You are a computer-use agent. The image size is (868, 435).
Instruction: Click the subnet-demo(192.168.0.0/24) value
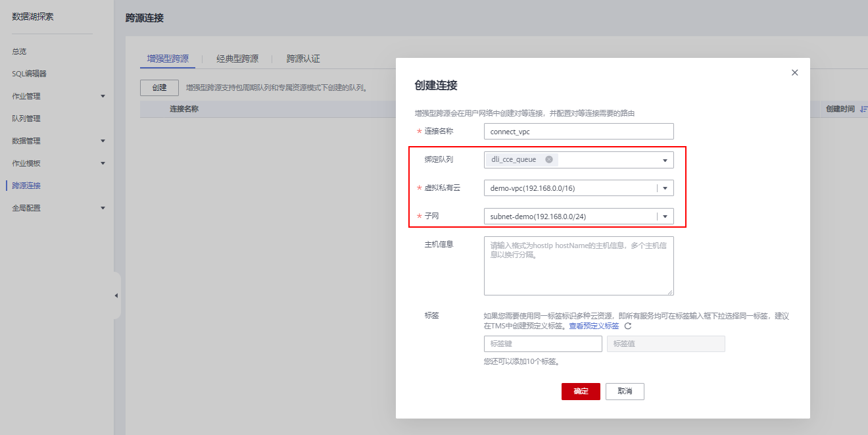click(538, 217)
